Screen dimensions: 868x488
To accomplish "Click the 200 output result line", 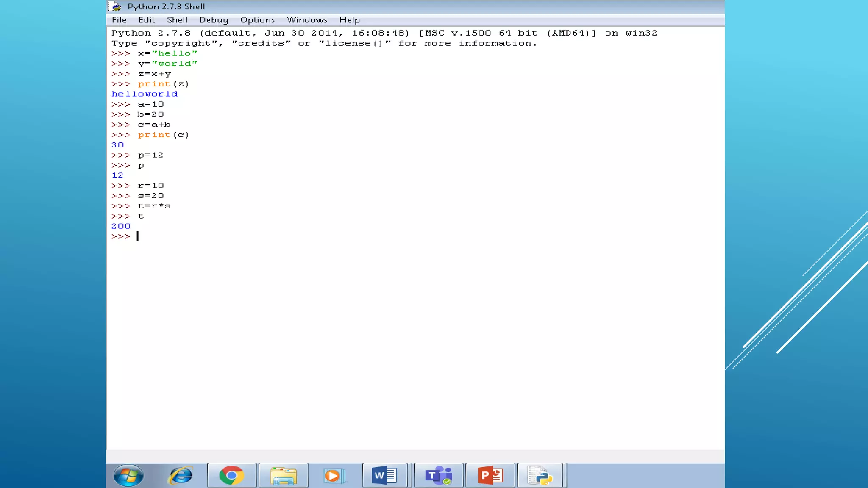I will [121, 226].
